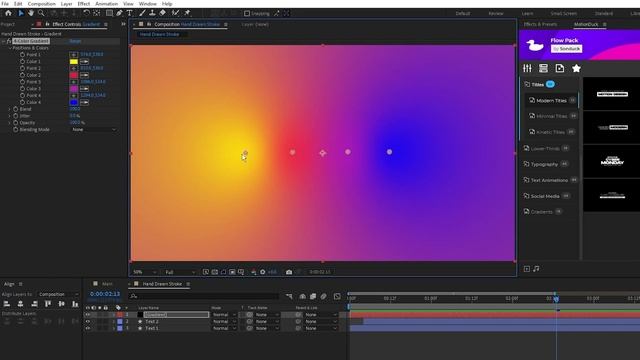Screen dimensions: 640x360
Task: Click Align bottom edges icon
Action: 75,304
